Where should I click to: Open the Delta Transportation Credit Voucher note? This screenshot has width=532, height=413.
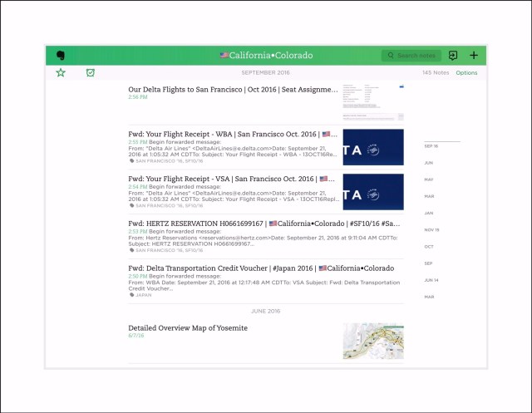(x=233, y=268)
